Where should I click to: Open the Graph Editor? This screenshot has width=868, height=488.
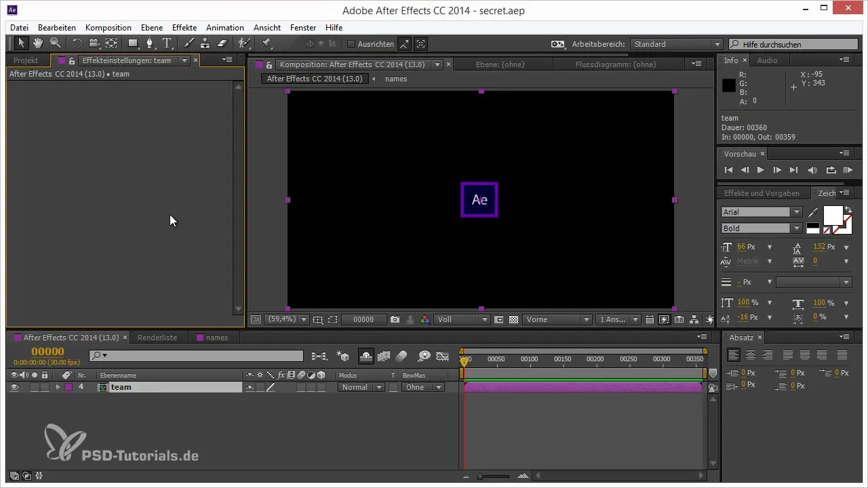pyautogui.click(x=443, y=355)
